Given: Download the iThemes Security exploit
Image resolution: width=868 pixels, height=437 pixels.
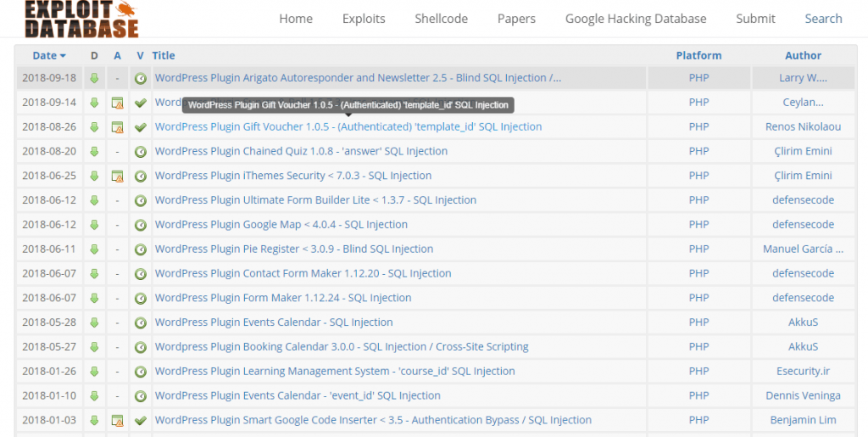Looking at the screenshot, I should tap(94, 176).
